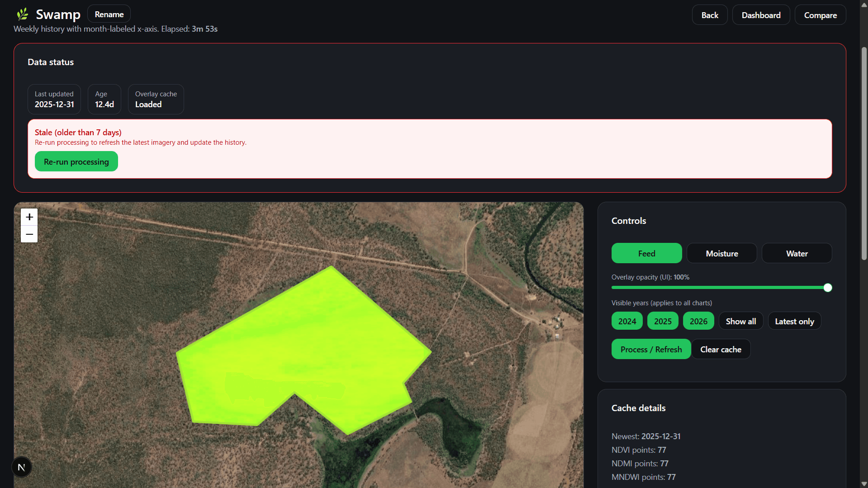Go Back to the previous page

coord(709,15)
